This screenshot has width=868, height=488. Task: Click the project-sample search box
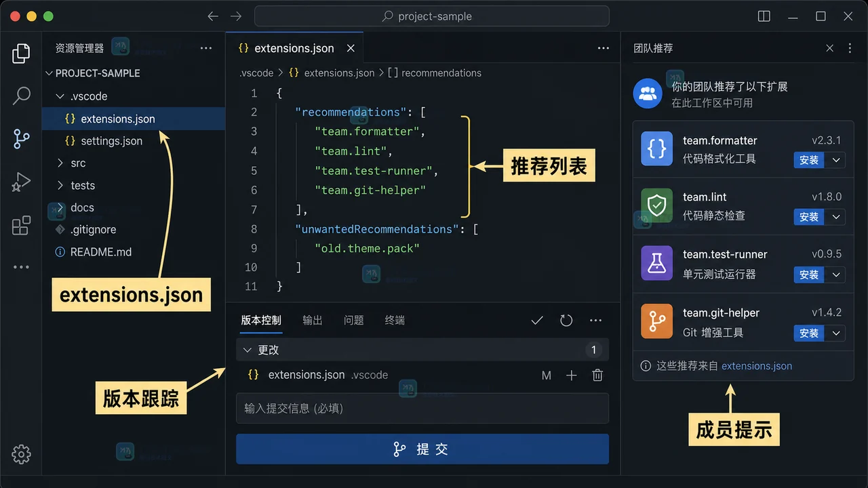tap(432, 16)
